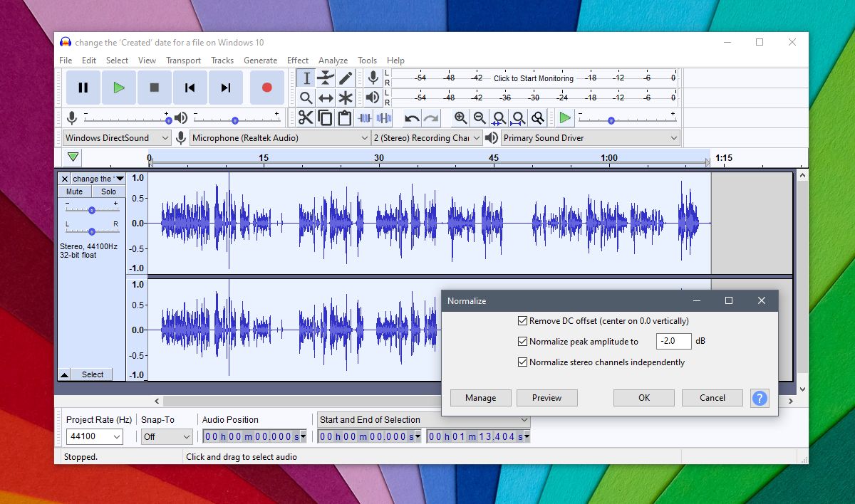The height and width of the screenshot is (504, 855).
Task: Edit the normalize amplitude value field
Action: click(673, 341)
